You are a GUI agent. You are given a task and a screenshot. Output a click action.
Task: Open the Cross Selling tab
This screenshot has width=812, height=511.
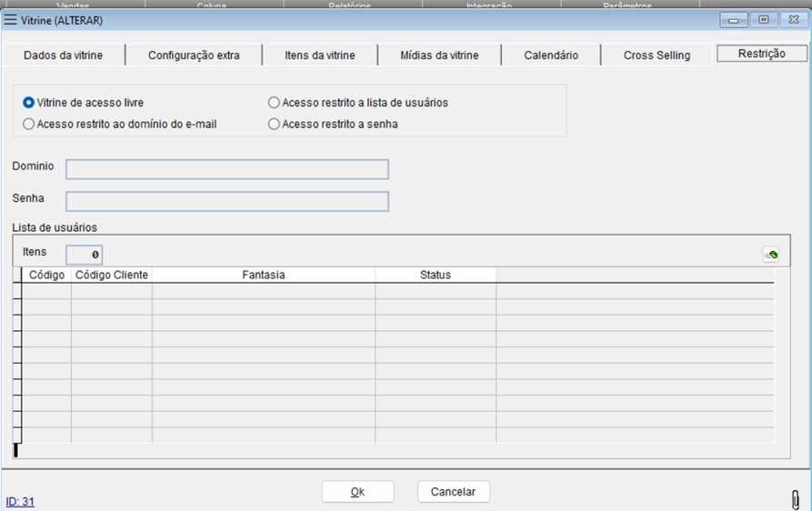point(657,55)
